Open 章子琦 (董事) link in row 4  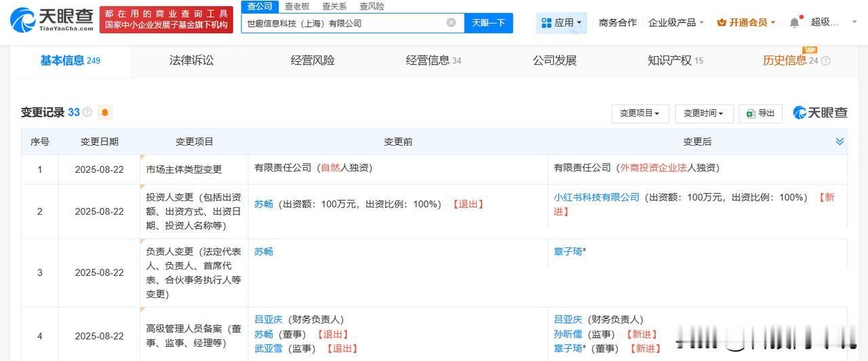[x=568, y=348]
